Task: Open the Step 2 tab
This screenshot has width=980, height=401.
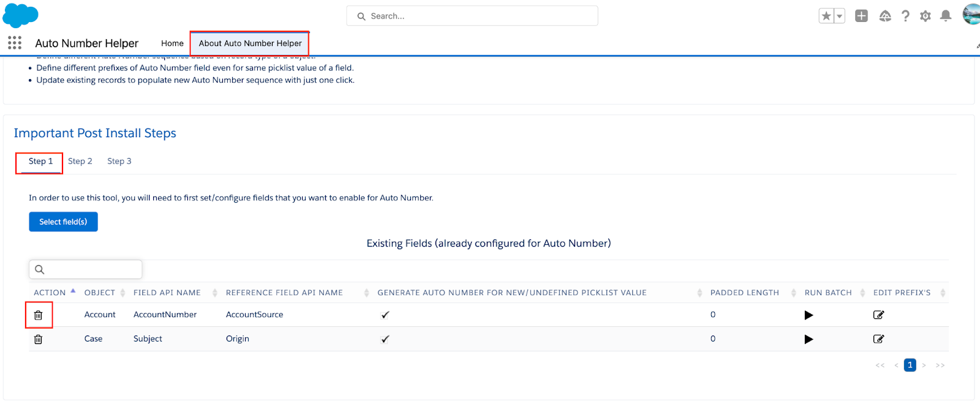Action: point(80,162)
